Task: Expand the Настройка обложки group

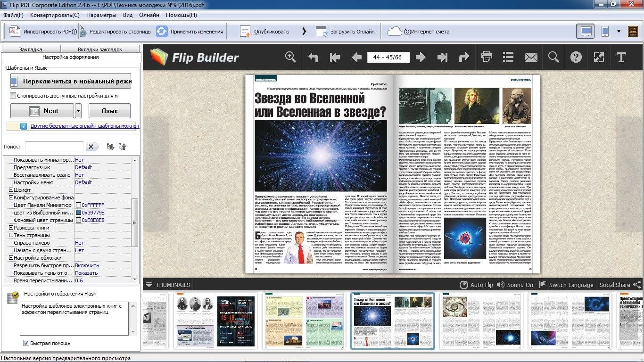Action: click(11, 258)
